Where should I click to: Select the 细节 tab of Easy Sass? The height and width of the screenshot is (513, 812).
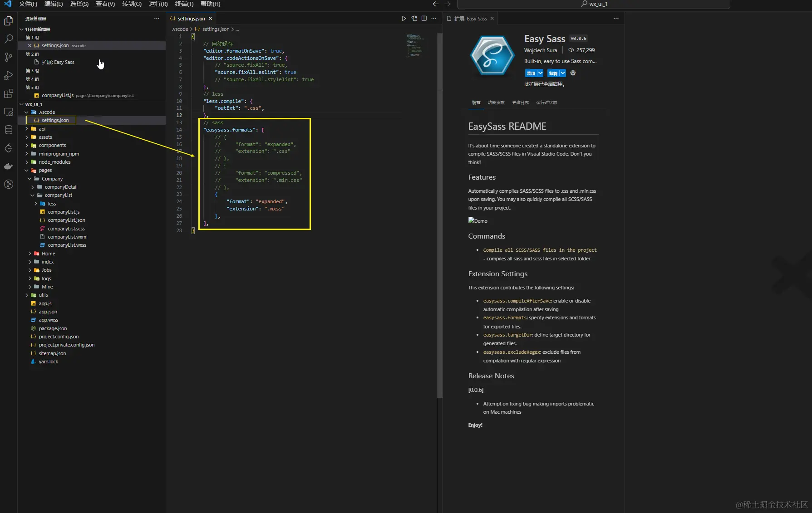(x=476, y=103)
